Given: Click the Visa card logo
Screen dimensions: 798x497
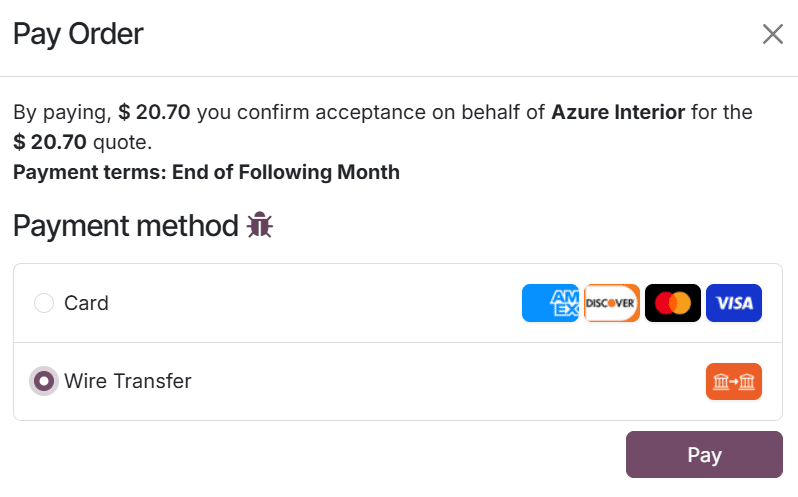Looking at the screenshot, I should [734, 303].
